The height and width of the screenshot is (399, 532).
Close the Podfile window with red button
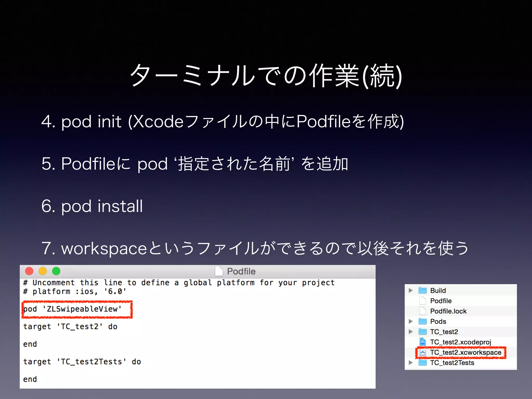(29, 271)
